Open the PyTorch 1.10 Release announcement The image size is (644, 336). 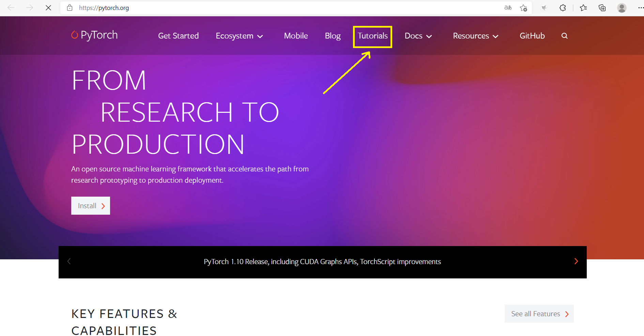point(322,262)
